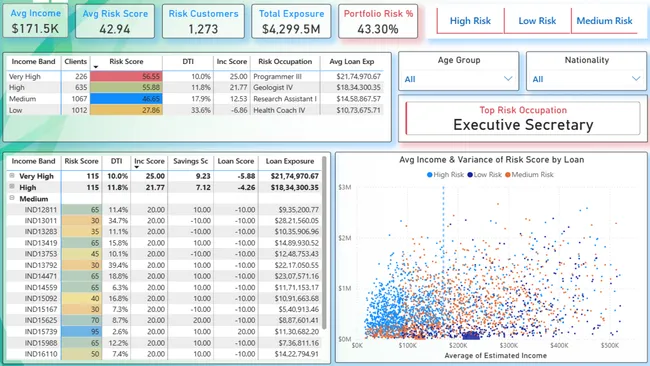Click the Avg Income KPI card

coord(36,21)
